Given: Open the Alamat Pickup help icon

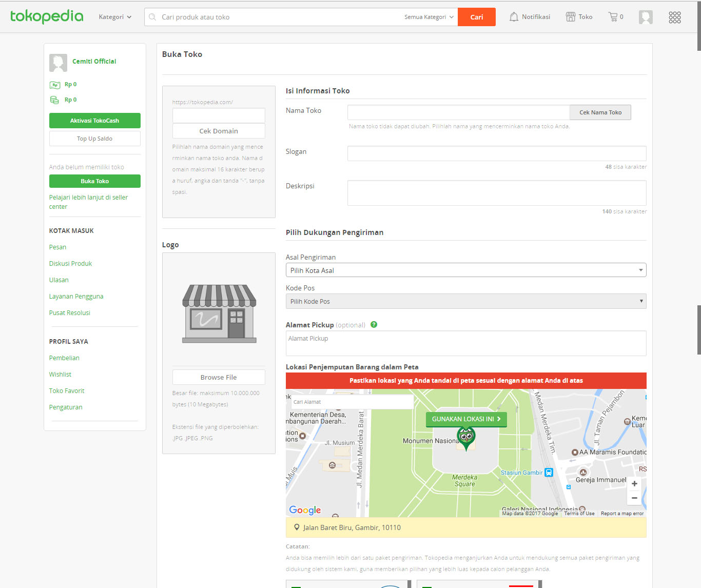Looking at the screenshot, I should 374,324.
